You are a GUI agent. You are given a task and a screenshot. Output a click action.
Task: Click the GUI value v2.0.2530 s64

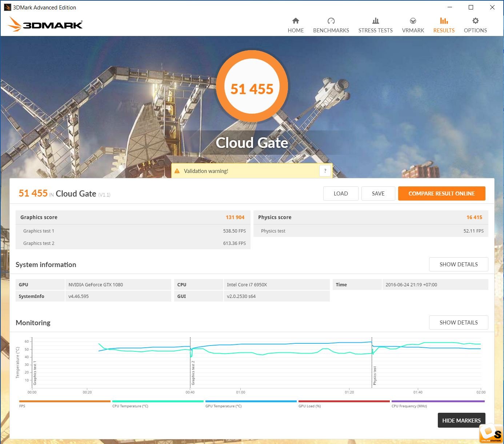click(x=241, y=296)
